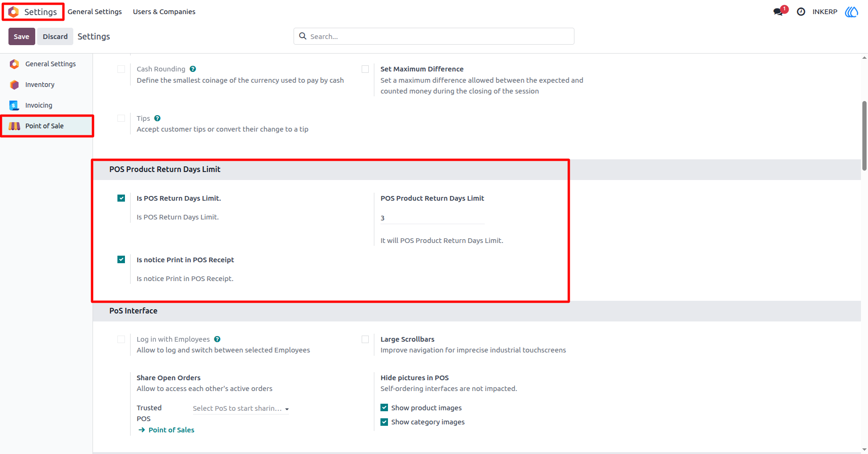Viewport: 868px width, 454px height.
Task: Click the Inventory sidebar icon
Action: click(15, 85)
